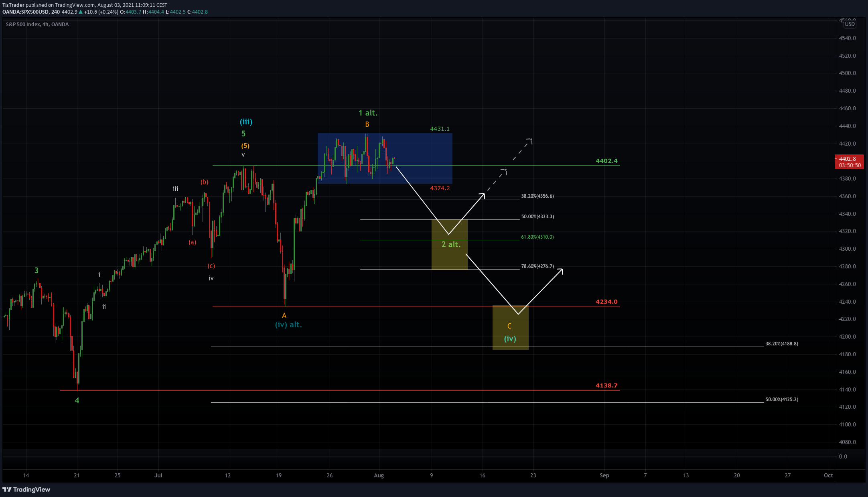
Task: Click the red '(a)' wave label
Action: pyautogui.click(x=193, y=242)
